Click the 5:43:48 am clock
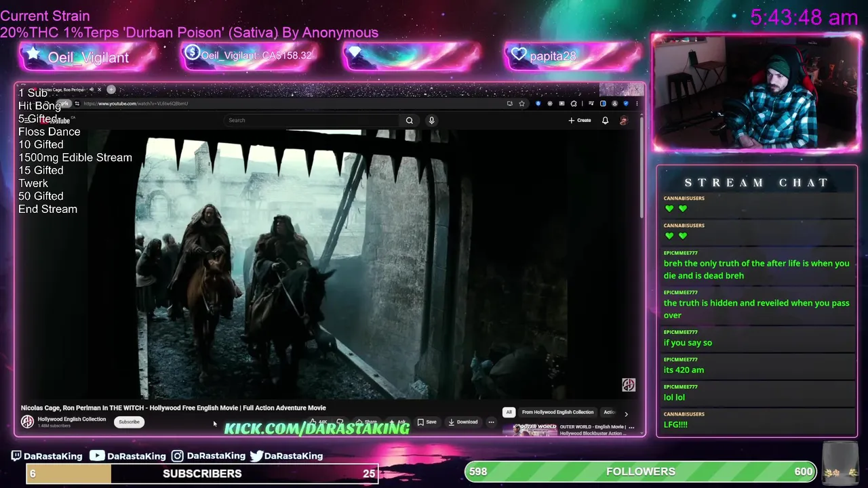The image size is (868, 488). tap(804, 18)
